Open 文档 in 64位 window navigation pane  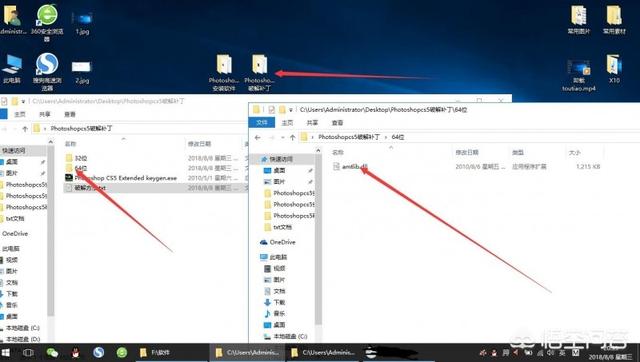(275, 291)
